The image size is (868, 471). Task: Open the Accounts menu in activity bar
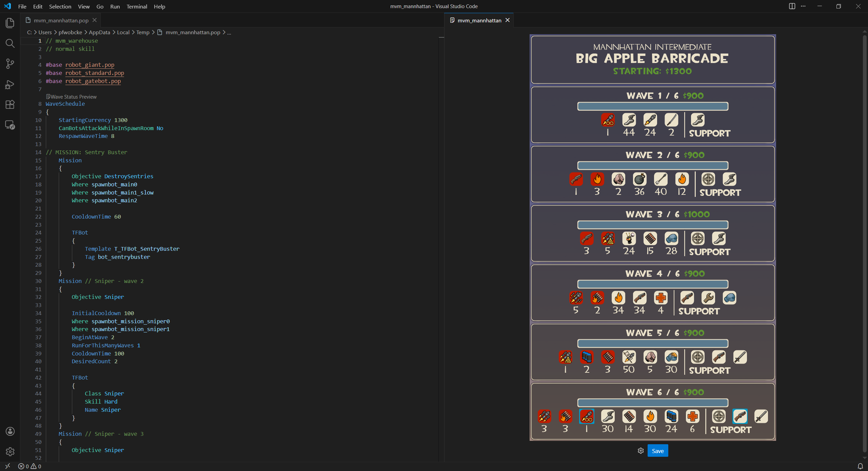(x=10, y=431)
